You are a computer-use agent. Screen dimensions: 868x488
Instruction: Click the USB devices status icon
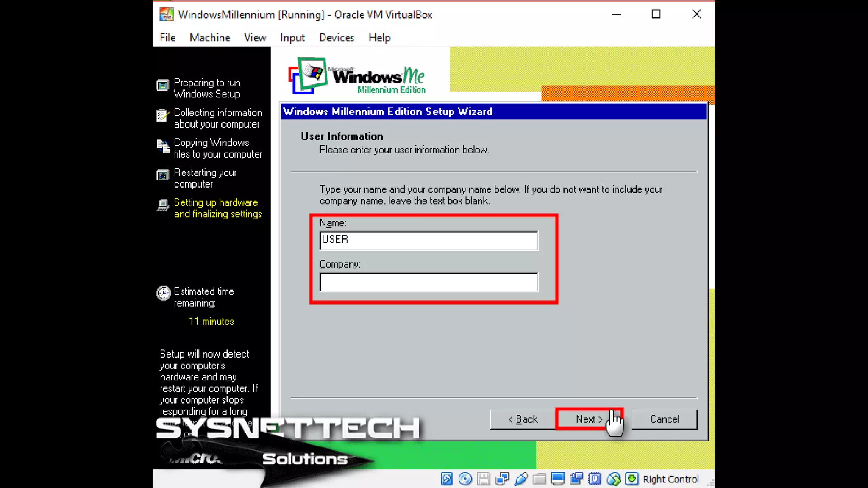point(521,479)
